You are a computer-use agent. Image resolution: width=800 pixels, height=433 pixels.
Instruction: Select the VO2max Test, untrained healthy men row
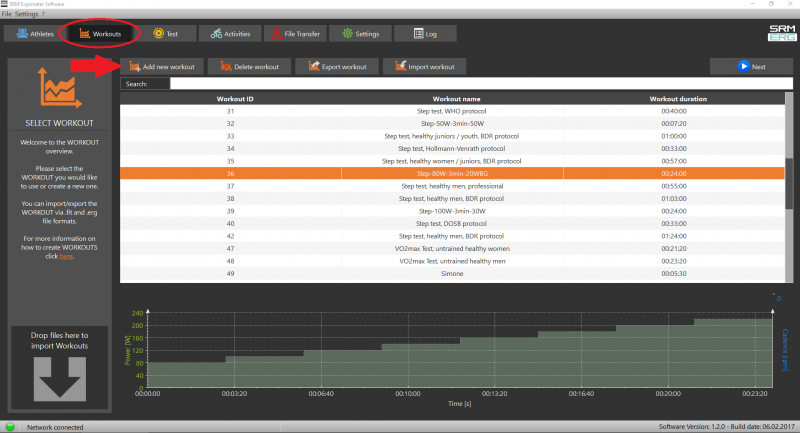coord(452,260)
